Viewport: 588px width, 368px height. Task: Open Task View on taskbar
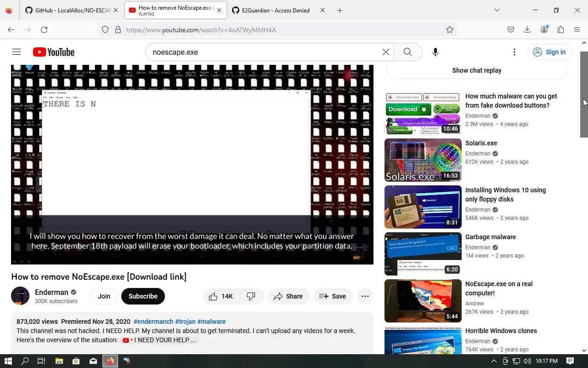coord(41,361)
